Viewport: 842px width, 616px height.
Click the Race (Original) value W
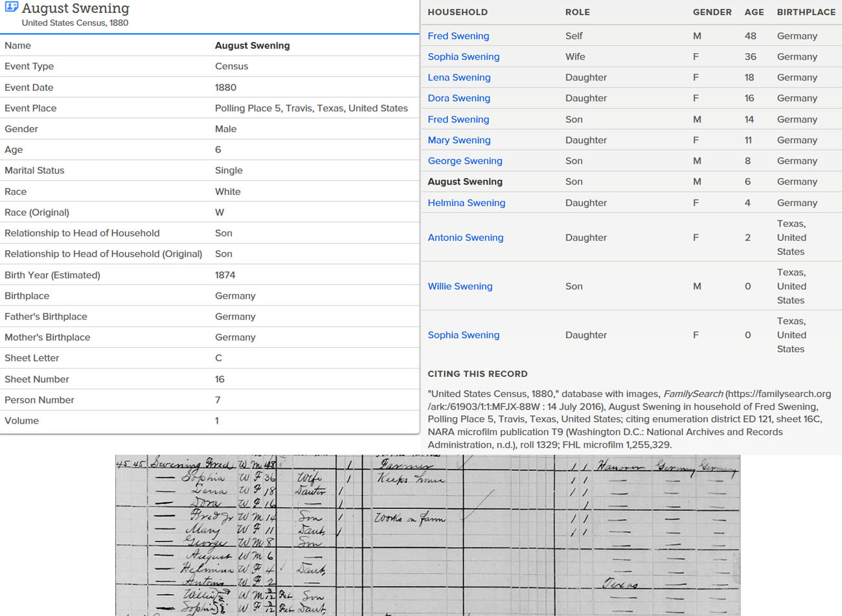(219, 212)
